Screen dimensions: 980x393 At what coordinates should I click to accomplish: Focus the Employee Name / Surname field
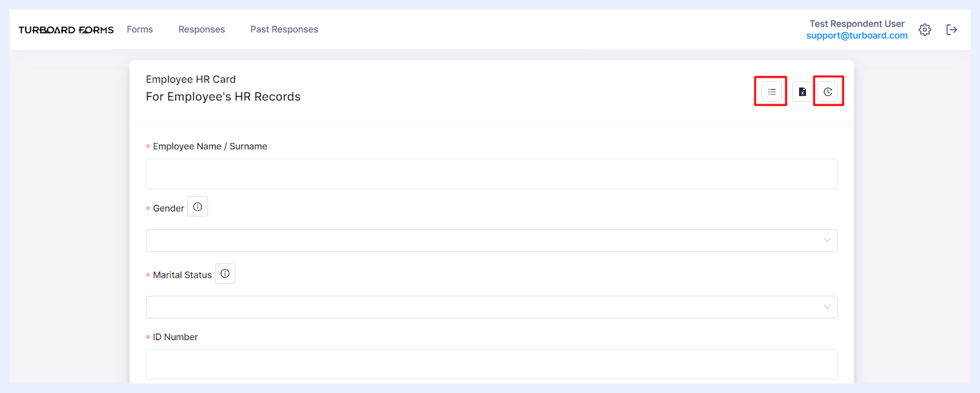click(x=491, y=174)
